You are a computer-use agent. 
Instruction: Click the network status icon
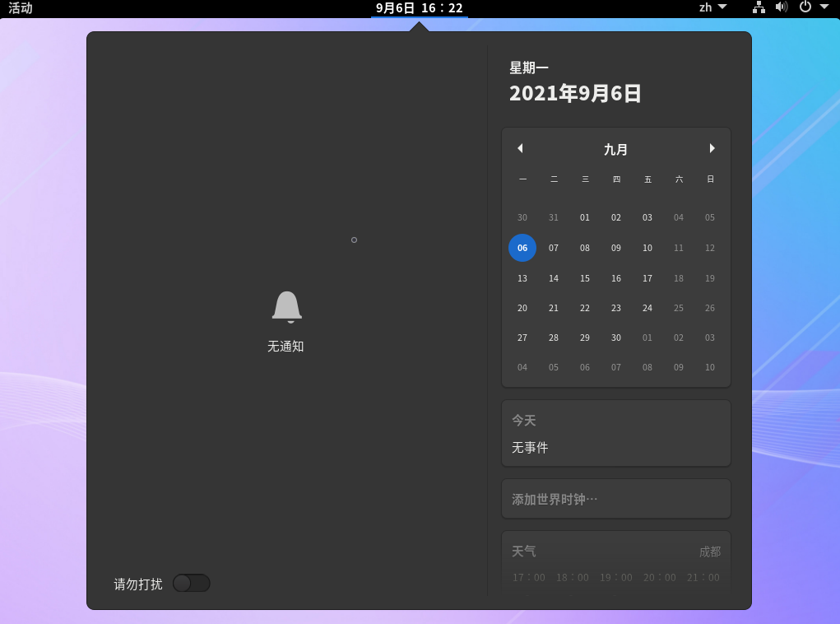click(759, 7)
